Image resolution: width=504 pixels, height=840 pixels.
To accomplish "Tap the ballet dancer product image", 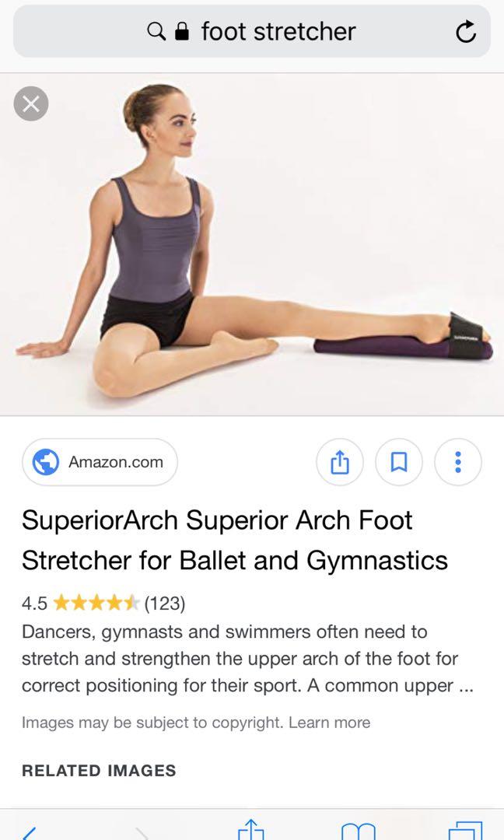I will pyautogui.click(x=252, y=244).
